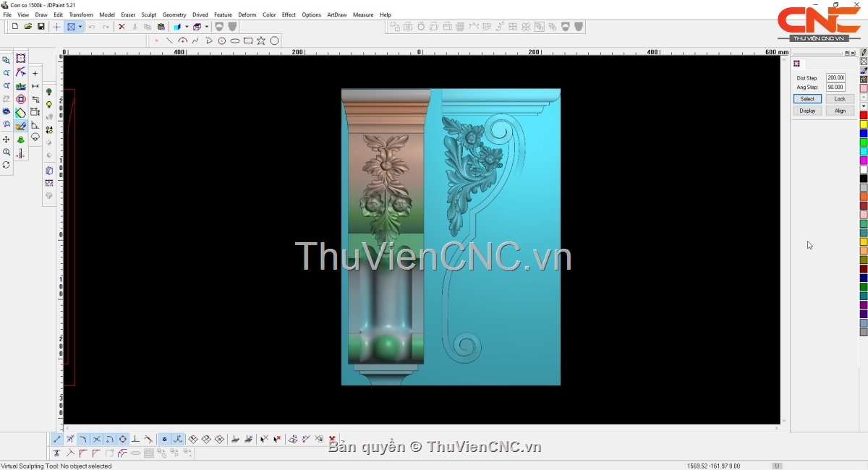Click the pan move arrows tool
Screen dimensions: 868x470
pyautogui.click(x=7, y=140)
